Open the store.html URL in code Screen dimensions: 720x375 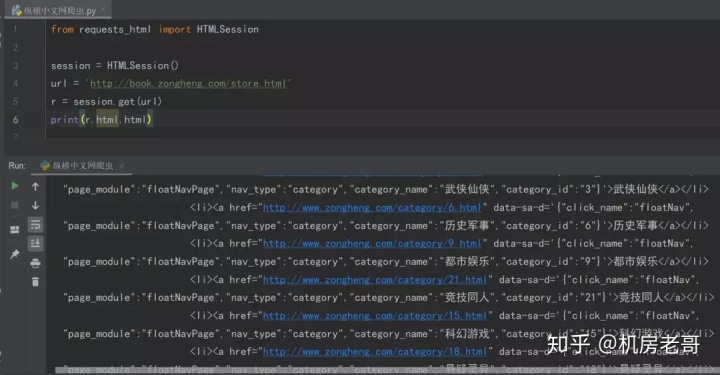tap(188, 84)
